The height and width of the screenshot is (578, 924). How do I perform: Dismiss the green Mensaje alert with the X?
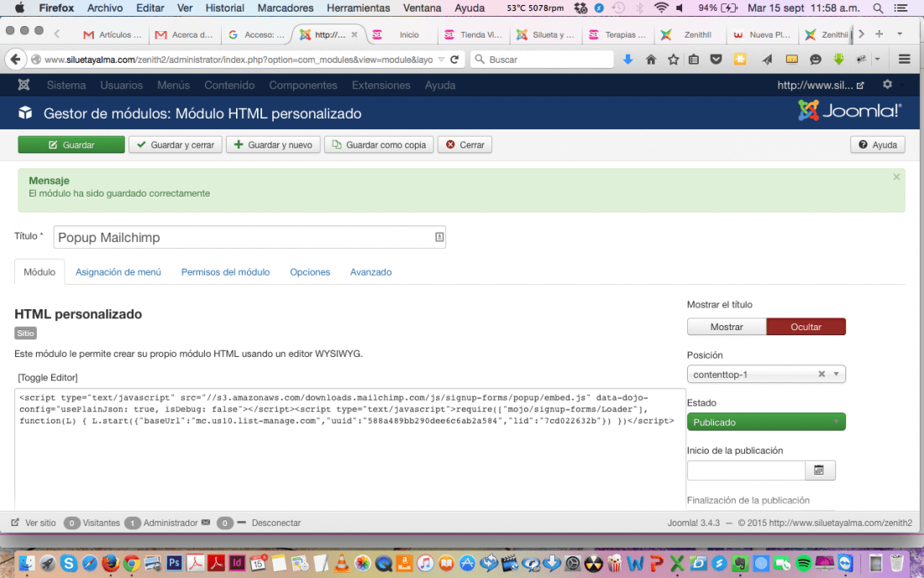pos(896,176)
